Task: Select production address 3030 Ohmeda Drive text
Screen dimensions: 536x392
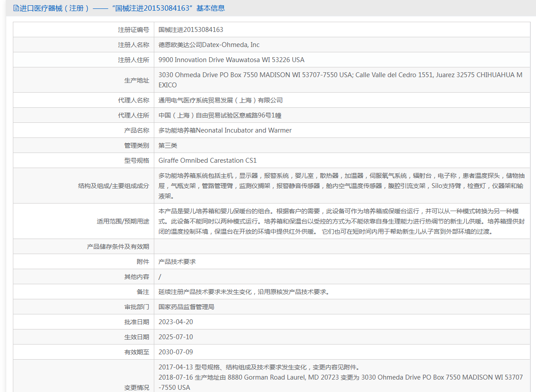Action: pos(340,80)
